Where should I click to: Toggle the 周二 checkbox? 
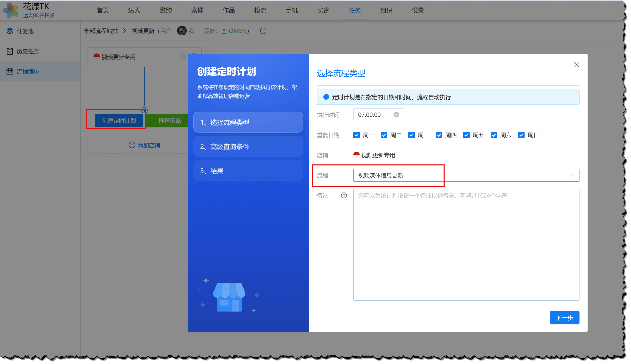point(384,135)
